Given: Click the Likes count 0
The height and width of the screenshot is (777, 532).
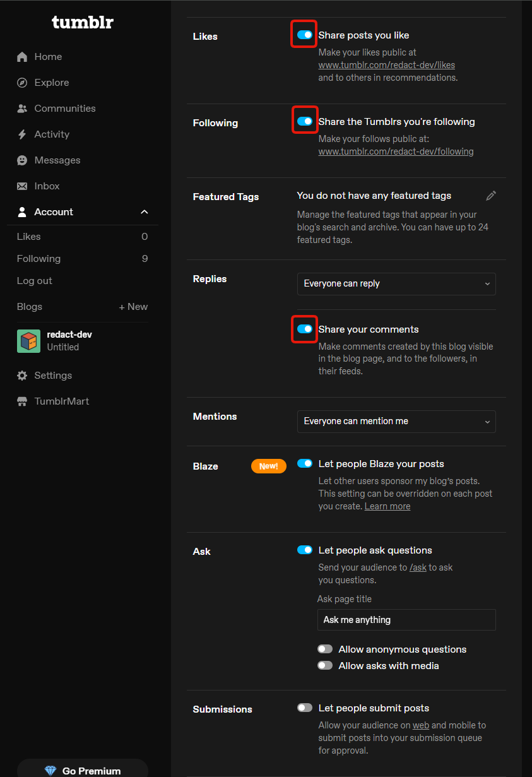Looking at the screenshot, I should pos(145,237).
